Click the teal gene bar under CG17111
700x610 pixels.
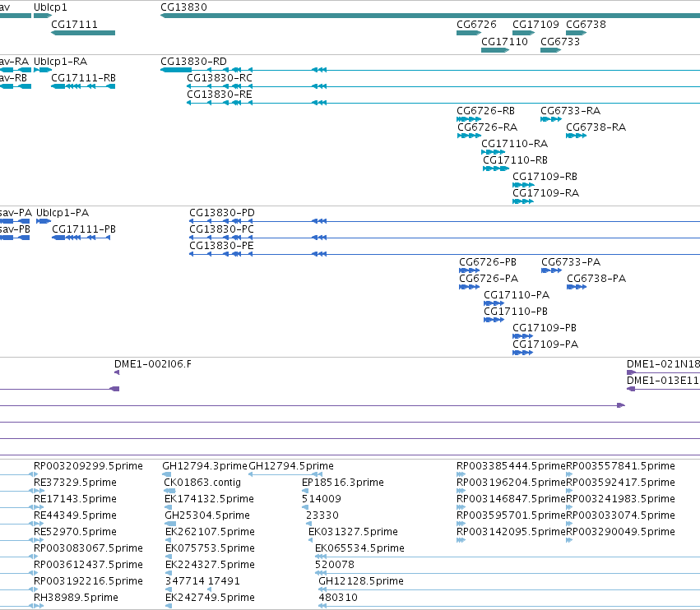[x=83, y=33]
